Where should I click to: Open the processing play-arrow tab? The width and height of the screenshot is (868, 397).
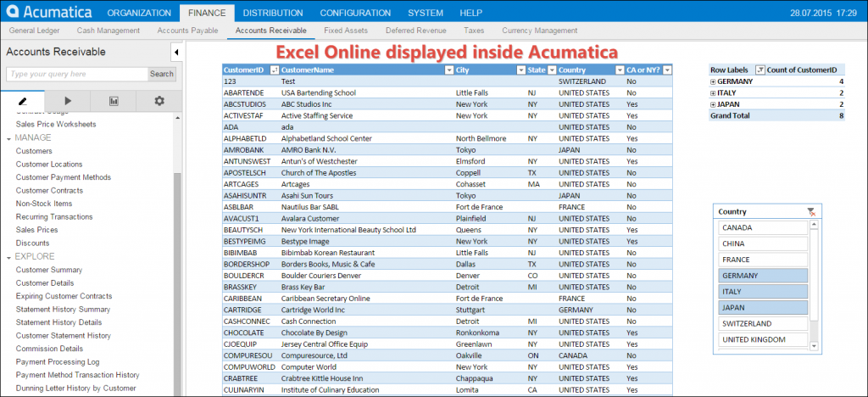pyautogui.click(x=68, y=101)
